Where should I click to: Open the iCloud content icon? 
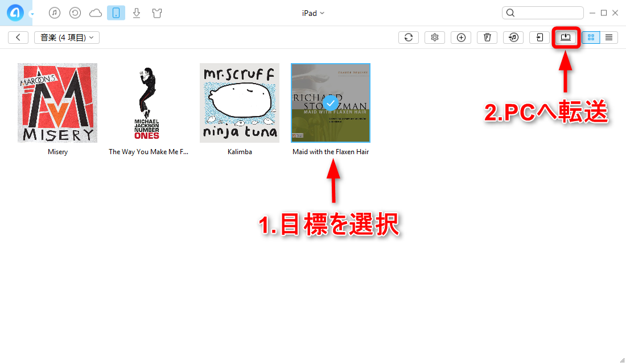(96, 13)
